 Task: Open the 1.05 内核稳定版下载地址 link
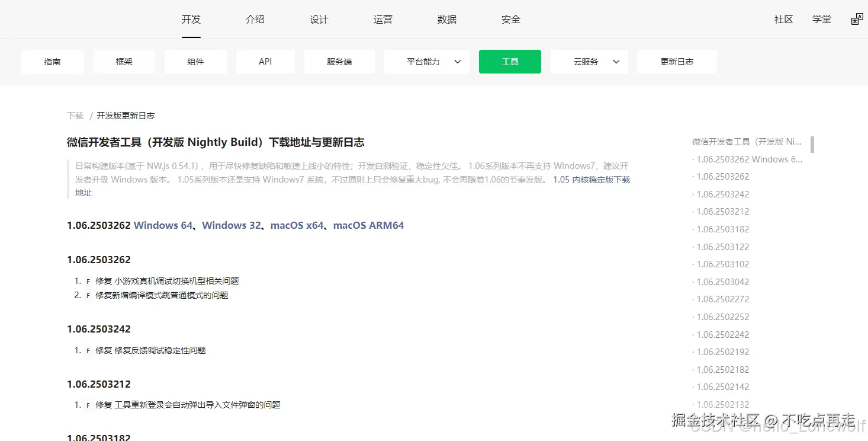pyautogui.click(x=591, y=180)
